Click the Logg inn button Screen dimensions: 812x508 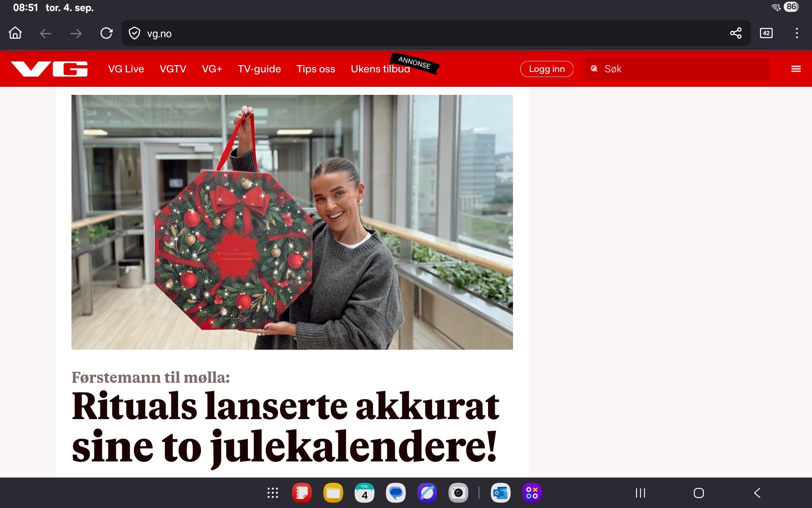coord(547,69)
